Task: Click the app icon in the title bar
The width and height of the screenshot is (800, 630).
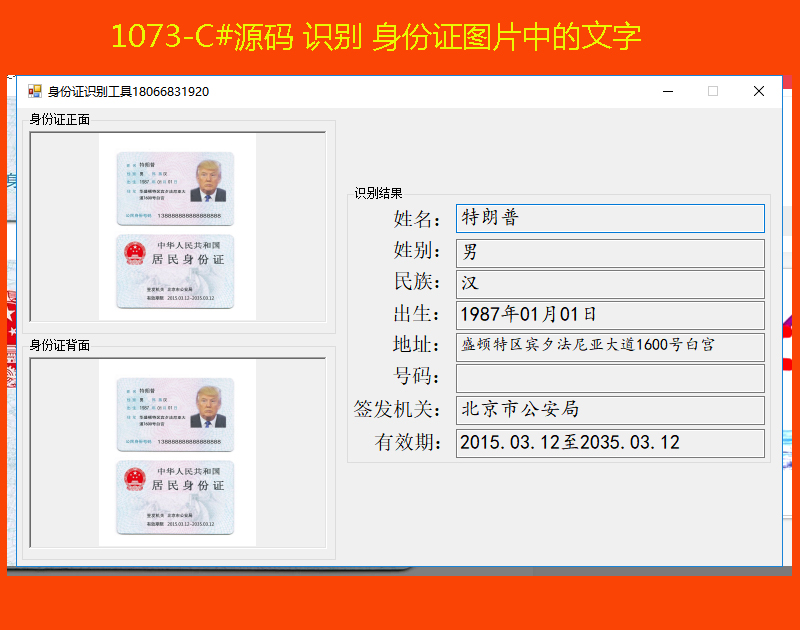Action: [34, 91]
